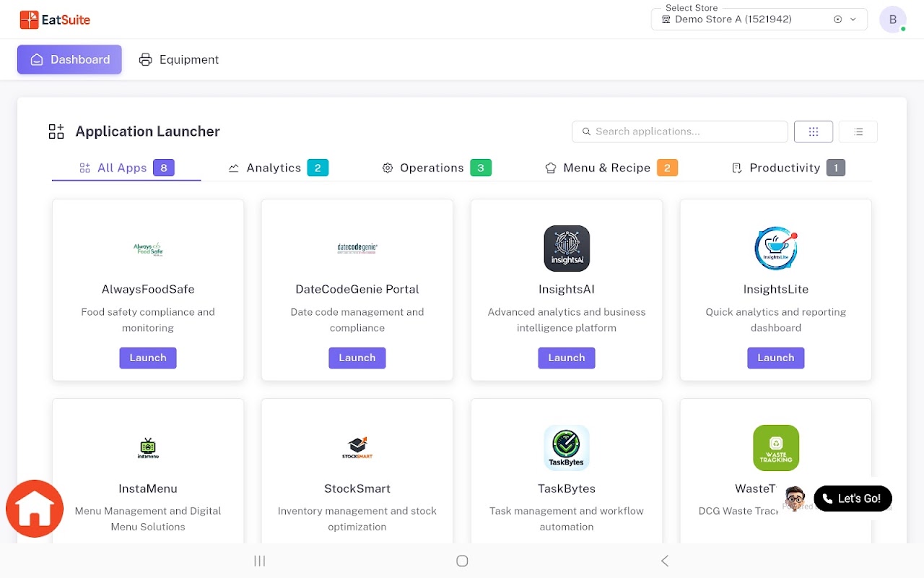The image size is (924, 578).
Task: Click the user avatar B
Action: click(x=893, y=20)
